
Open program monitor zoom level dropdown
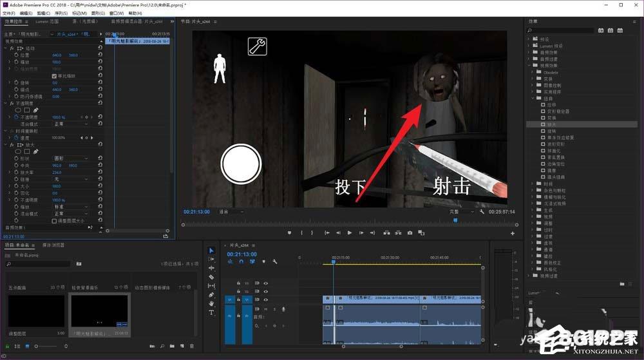coord(231,212)
